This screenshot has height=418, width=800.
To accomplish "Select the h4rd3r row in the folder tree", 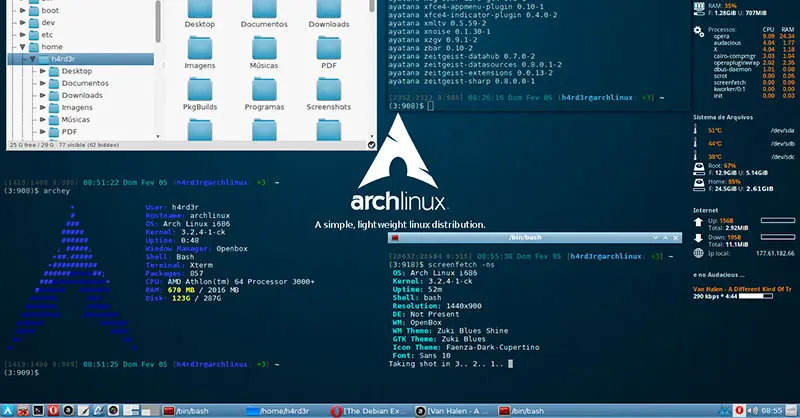I will (81, 59).
